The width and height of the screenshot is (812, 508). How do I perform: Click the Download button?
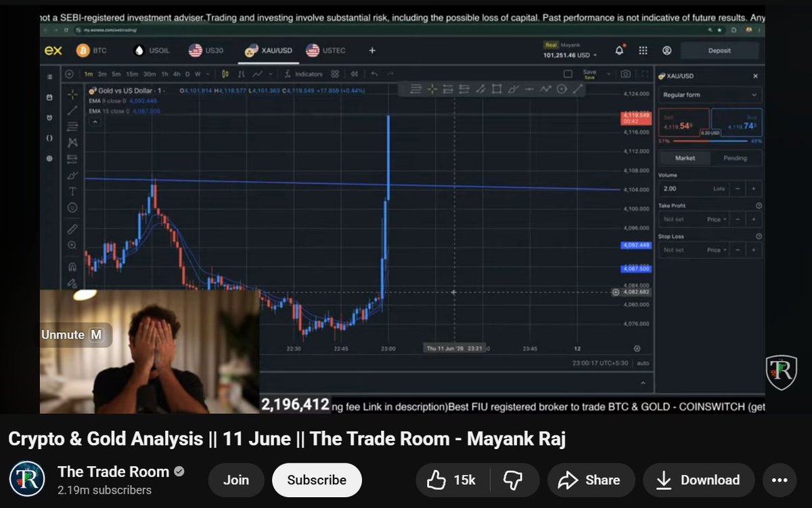699,480
